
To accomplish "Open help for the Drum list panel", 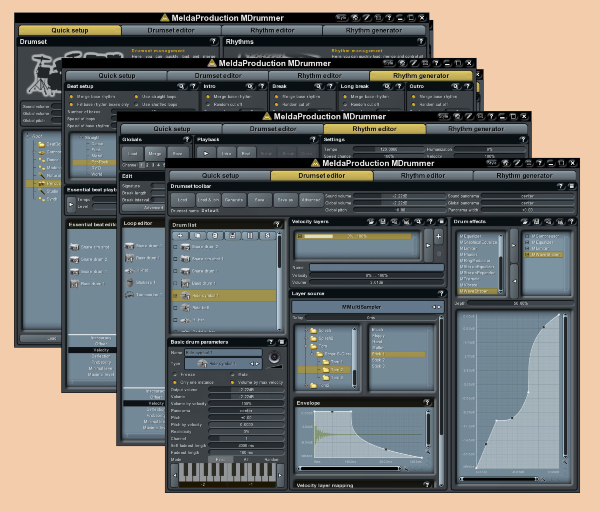I will [277, 224].
